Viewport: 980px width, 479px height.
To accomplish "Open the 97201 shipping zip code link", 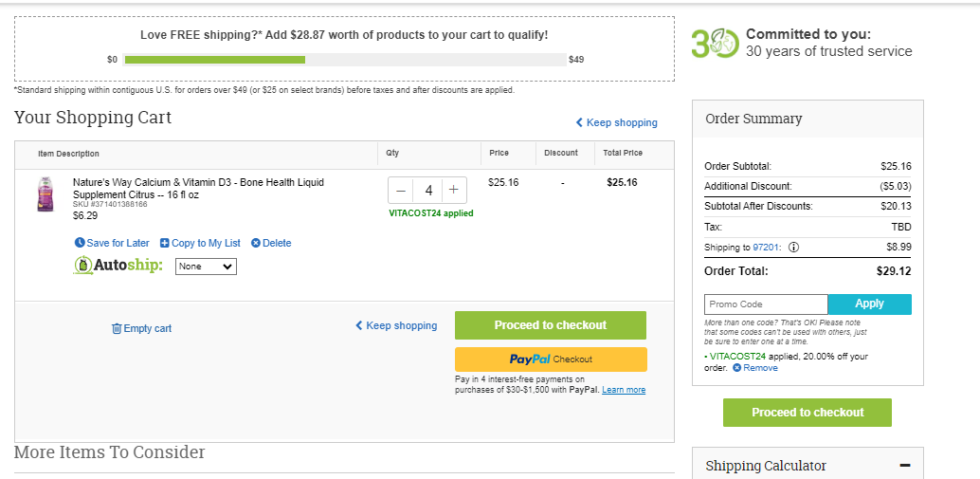I will coord(765,247).
